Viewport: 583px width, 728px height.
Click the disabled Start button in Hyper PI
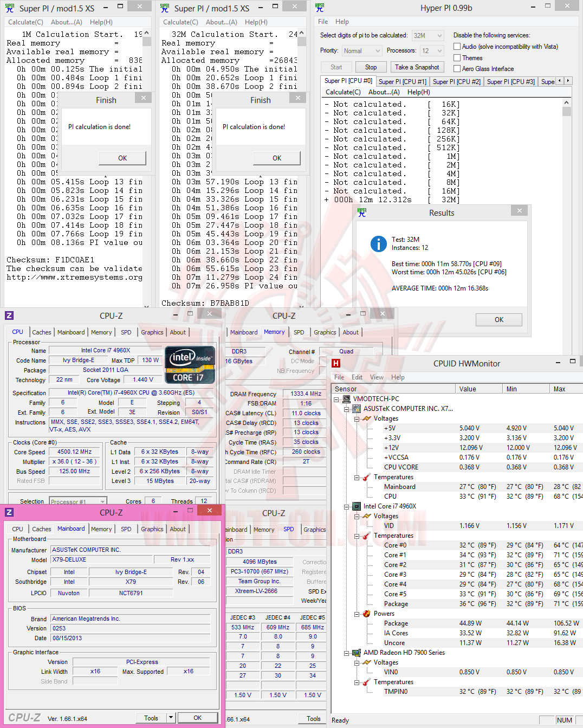(x=336, y=67)
